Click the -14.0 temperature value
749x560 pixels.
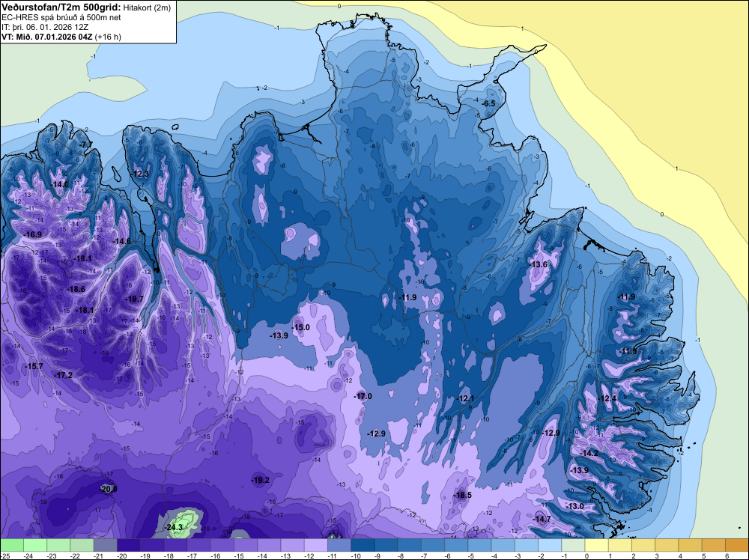(60, 184)
